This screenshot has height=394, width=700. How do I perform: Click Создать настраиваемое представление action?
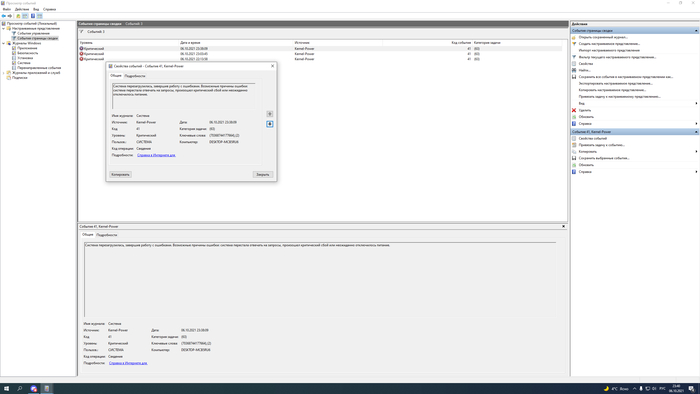coord(609,44)
